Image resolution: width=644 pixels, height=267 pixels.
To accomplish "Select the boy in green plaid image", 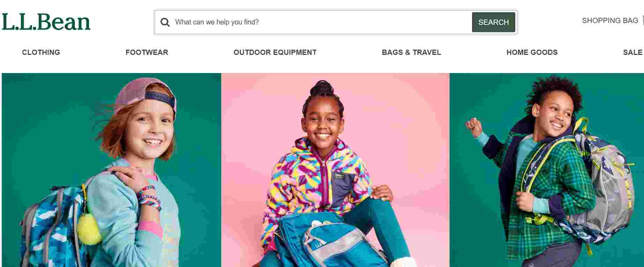I will pyautogui.click(x=547, y=170).
